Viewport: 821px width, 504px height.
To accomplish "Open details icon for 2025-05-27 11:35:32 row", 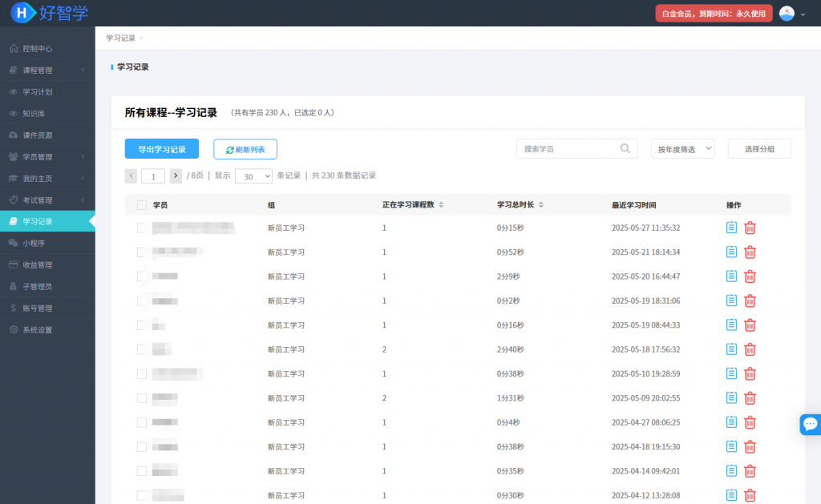I will (731, 227).
